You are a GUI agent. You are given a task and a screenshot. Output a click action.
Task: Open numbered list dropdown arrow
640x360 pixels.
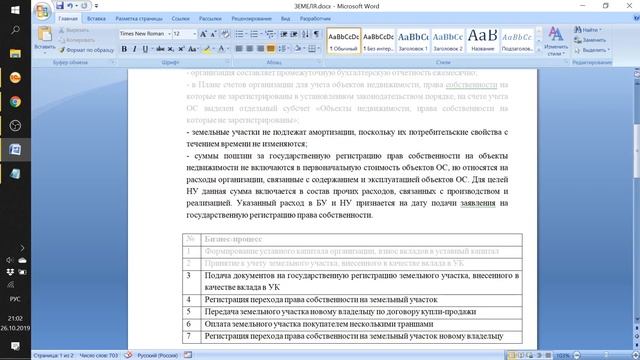pos(261,34)
